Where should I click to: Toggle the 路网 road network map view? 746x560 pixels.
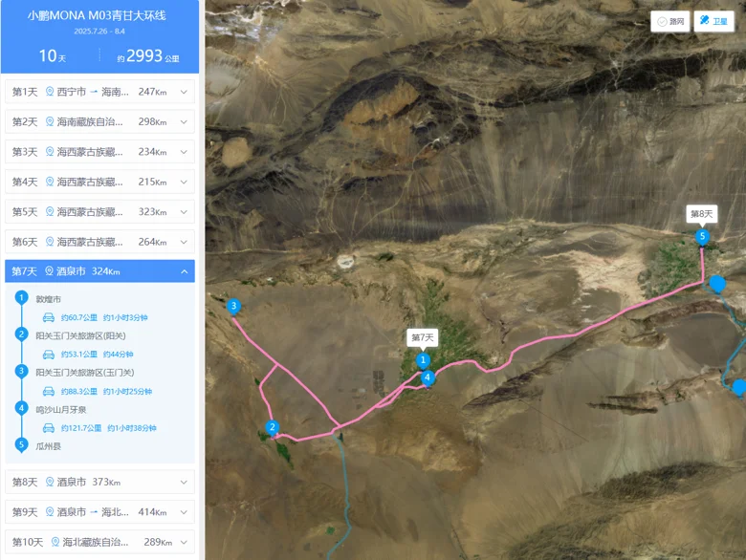pos(669,21)
